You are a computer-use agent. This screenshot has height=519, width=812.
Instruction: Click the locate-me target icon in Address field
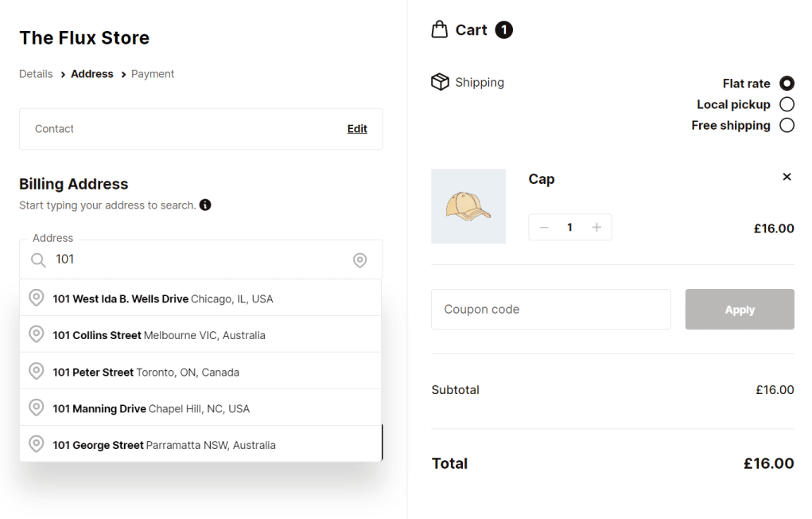[359, 259]
